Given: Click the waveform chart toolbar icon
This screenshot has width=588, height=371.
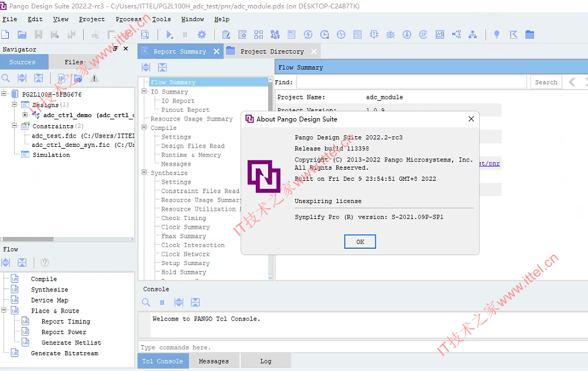Looking at the screenshot, I should coord(440,35).
